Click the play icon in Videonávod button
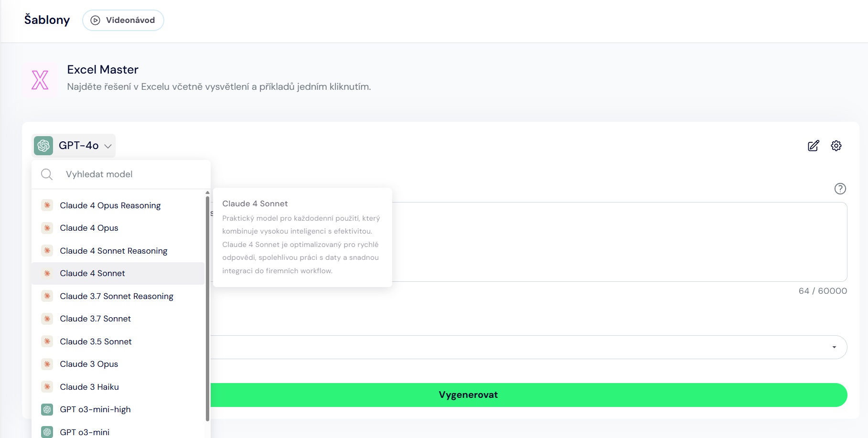 pyautogui.click(x=96, y=20)
